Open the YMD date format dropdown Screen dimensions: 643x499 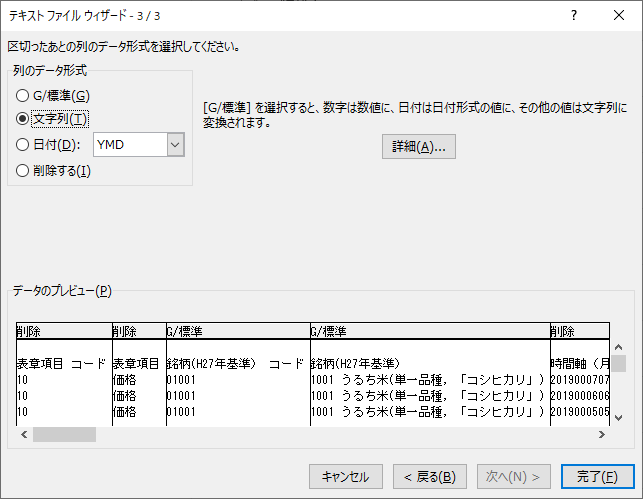[175, 145]
